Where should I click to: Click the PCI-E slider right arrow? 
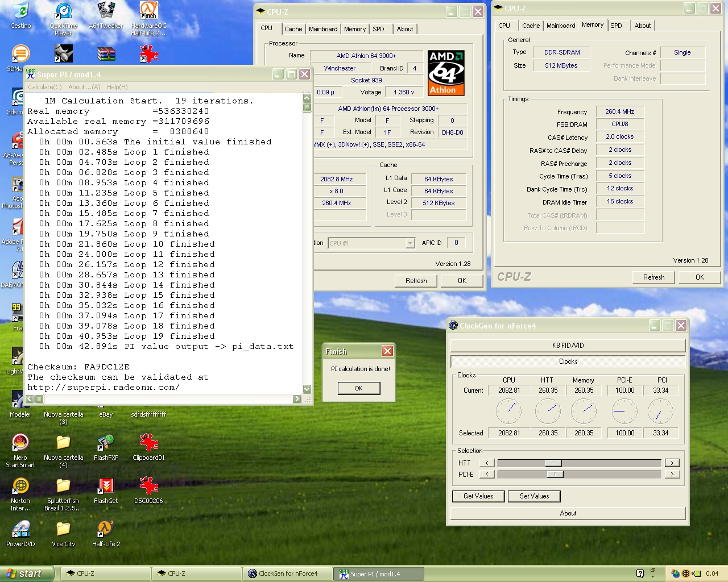coord(672,475)
